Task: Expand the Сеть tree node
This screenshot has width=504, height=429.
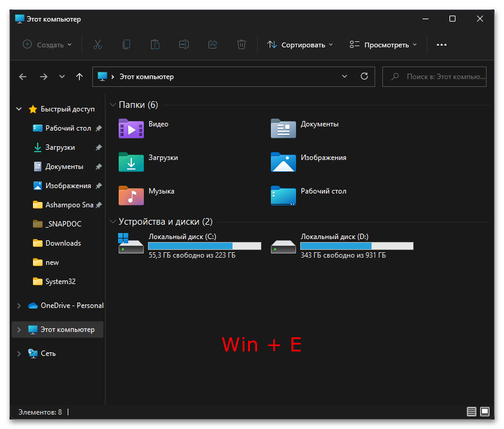Action: point(19,354)
